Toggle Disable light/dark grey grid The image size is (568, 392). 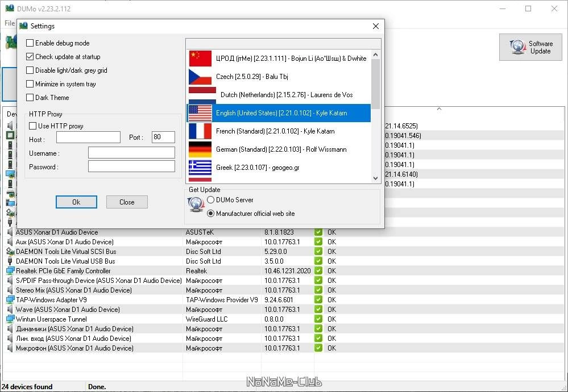coord(30,70)
